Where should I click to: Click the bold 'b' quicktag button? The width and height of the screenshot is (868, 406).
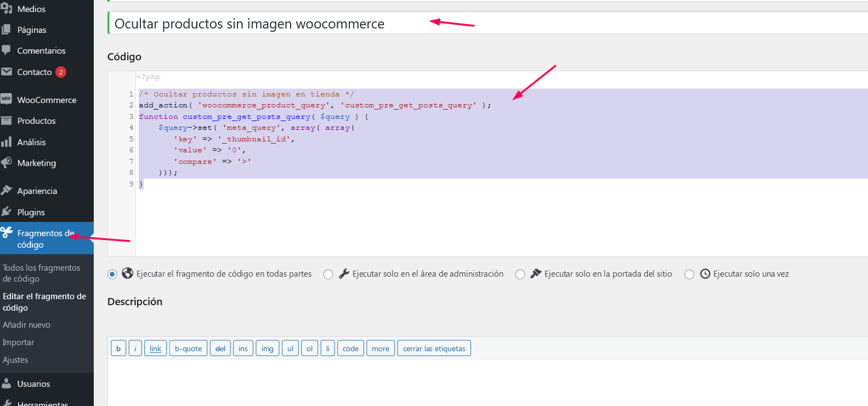point(118,348)
